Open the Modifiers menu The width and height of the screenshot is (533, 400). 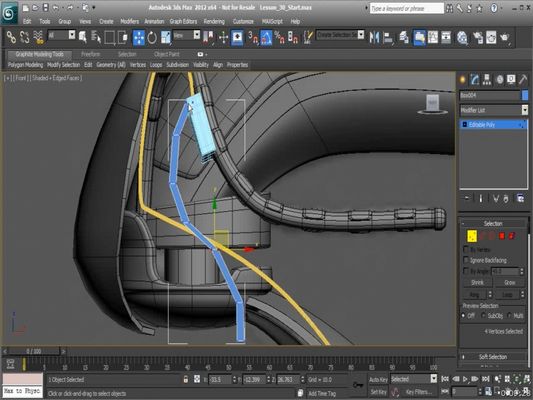pos(130,21)
